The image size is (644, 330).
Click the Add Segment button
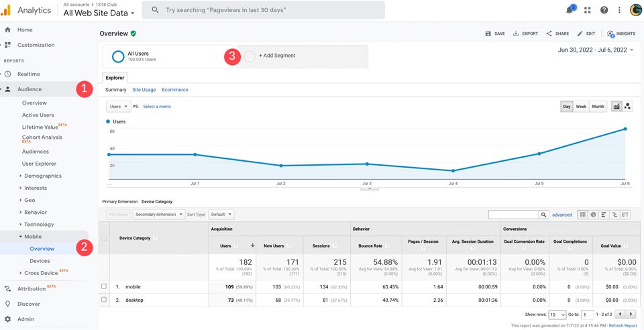276,56
